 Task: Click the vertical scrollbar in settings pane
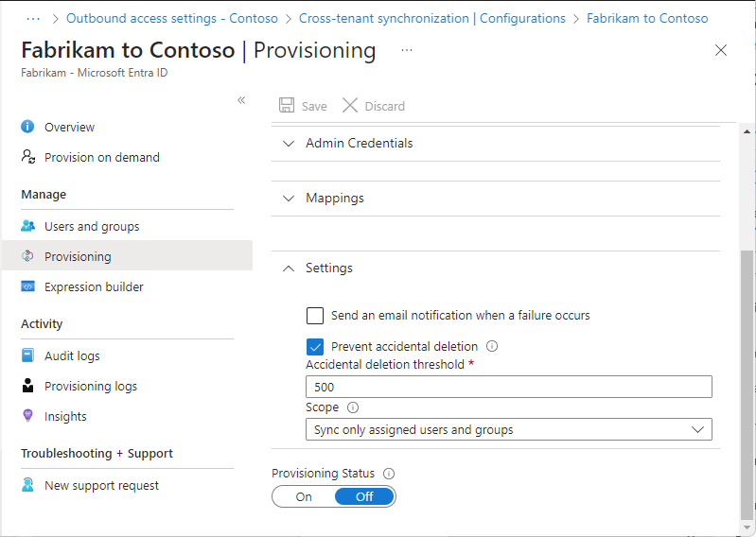747,378
